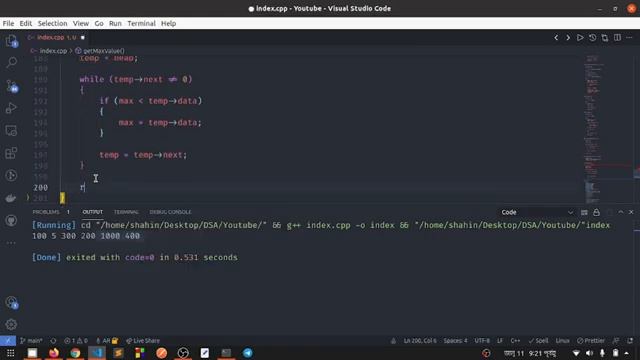This screenshot has width=640, height=360.
Task: Open the Terminal menu
Action: coord(141,23)
